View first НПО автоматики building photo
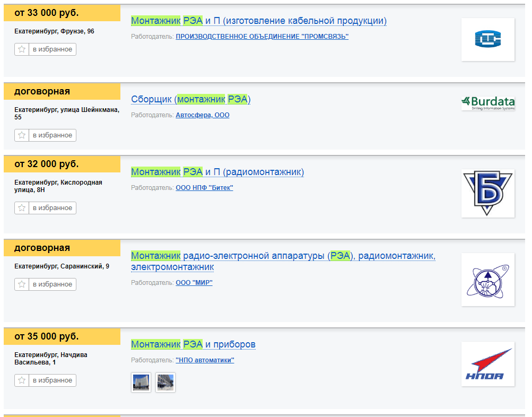This screenshot has width=532, height=417. pyautogui.click(x=141, y=383)
